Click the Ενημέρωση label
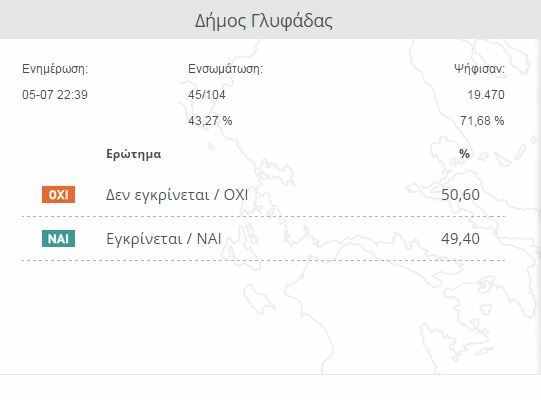This screenshot has width=541, height=400. coord(55,69)
